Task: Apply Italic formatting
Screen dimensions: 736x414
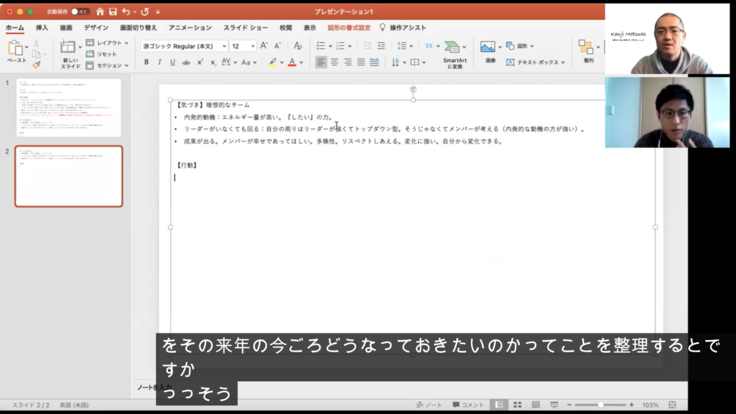Action: click(x=159, y=62)
